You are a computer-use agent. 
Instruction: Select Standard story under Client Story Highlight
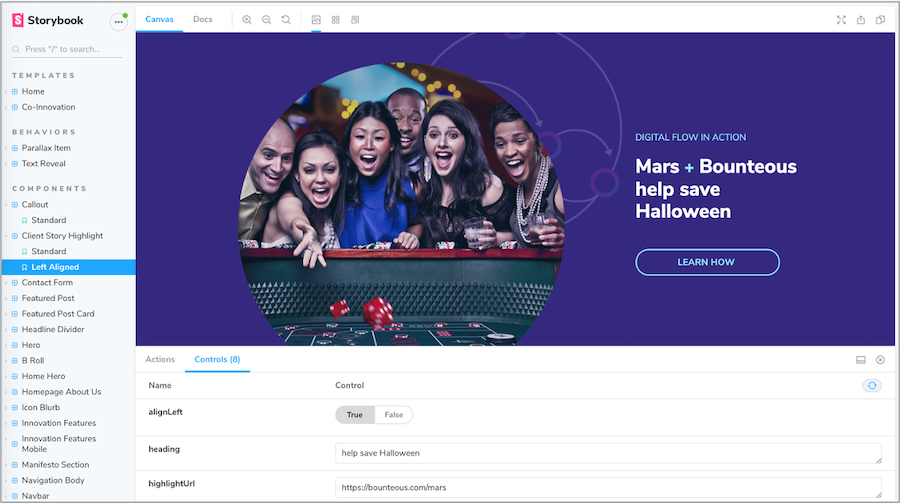(48, 251)
